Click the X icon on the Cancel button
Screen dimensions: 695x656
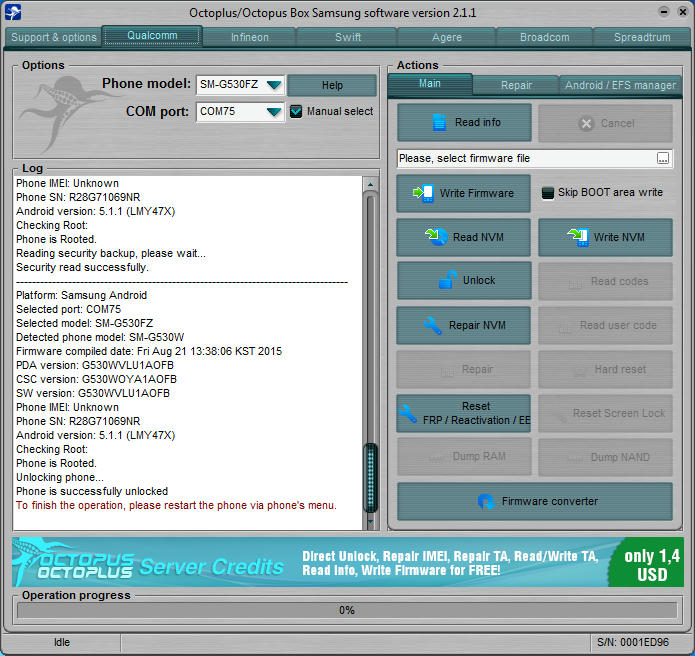coord(586,123)
